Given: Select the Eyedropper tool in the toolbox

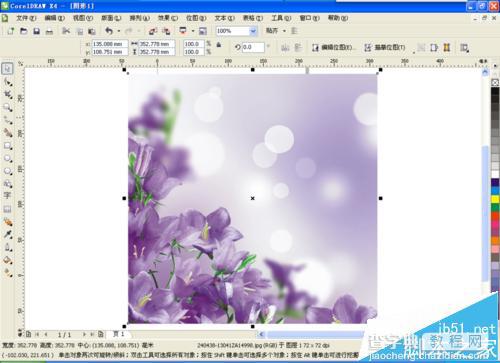Looking at the screenshot, I should click(x=8, y=234).
